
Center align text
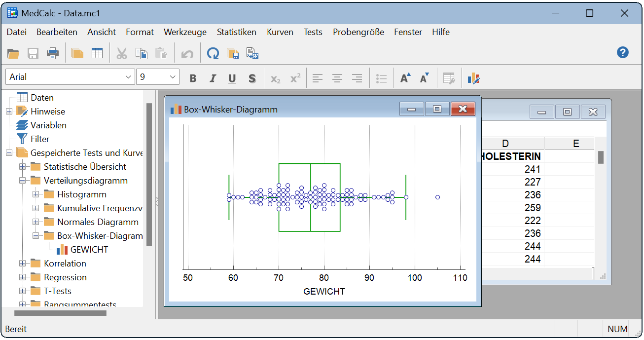(x=337, y=78)
